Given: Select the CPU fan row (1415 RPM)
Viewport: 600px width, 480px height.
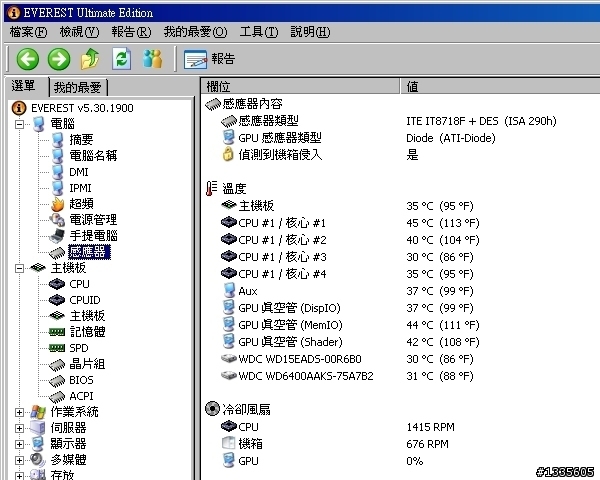Looking at the screenshot, I should pyautogui.click(x=338, y=427).
